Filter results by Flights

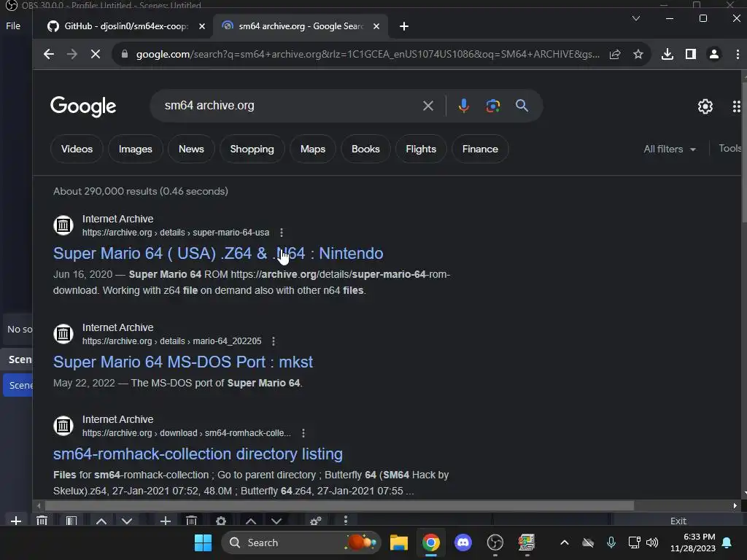(x=421, y=149)
